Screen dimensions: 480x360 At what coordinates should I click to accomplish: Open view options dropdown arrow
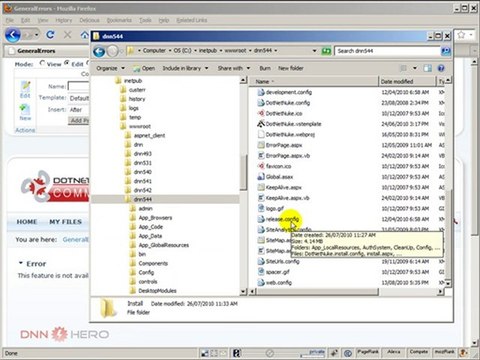pos(415,68)
